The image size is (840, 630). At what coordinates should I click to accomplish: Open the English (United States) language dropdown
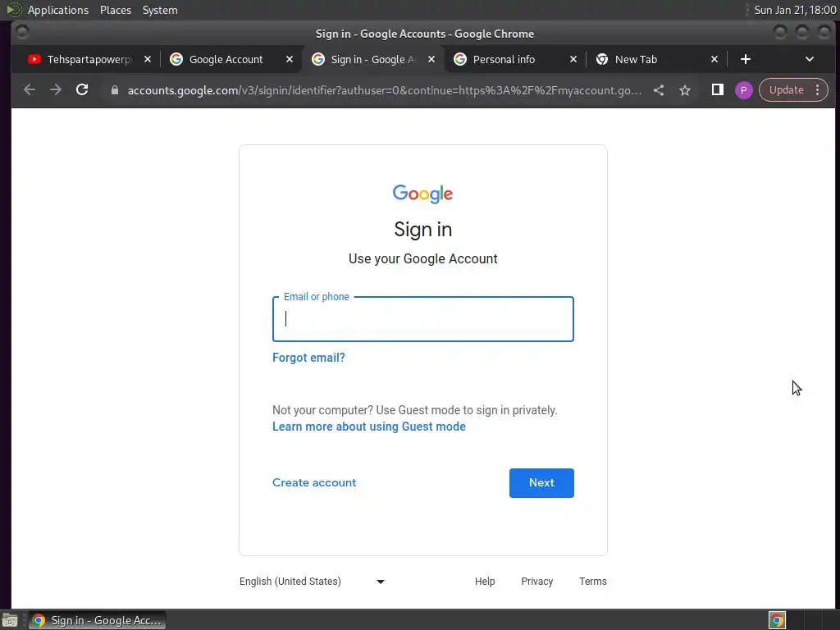[x=312, y=582]
